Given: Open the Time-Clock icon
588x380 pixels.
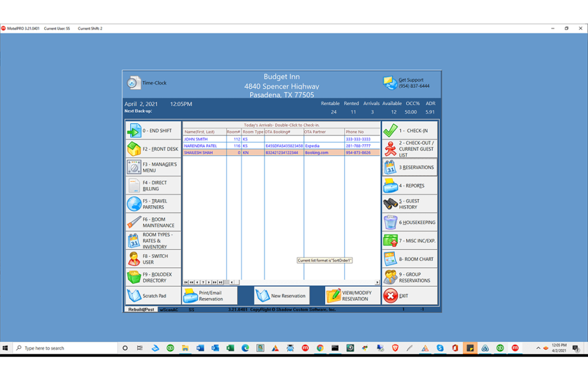Looking at the screenshot, I should (x=134, y=83).
